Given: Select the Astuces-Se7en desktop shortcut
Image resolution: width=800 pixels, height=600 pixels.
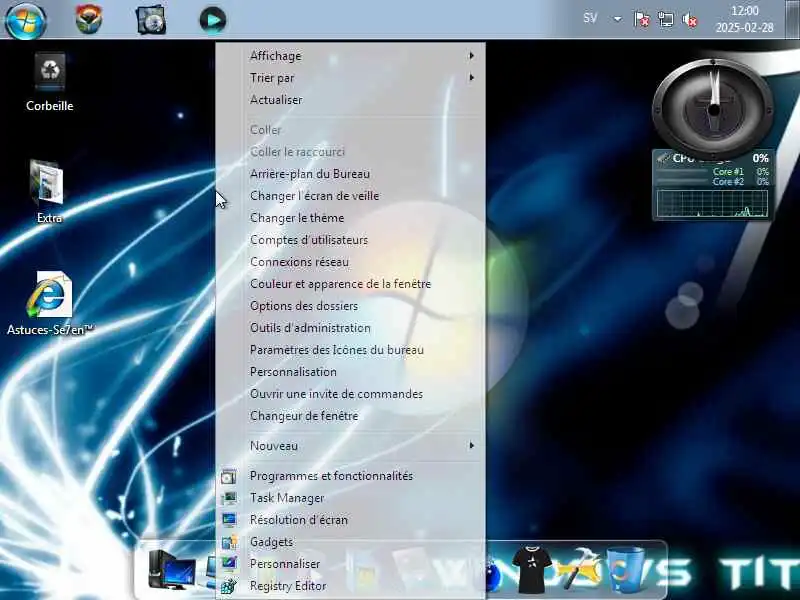Looking at the screenshot, I should click(49, 303).
